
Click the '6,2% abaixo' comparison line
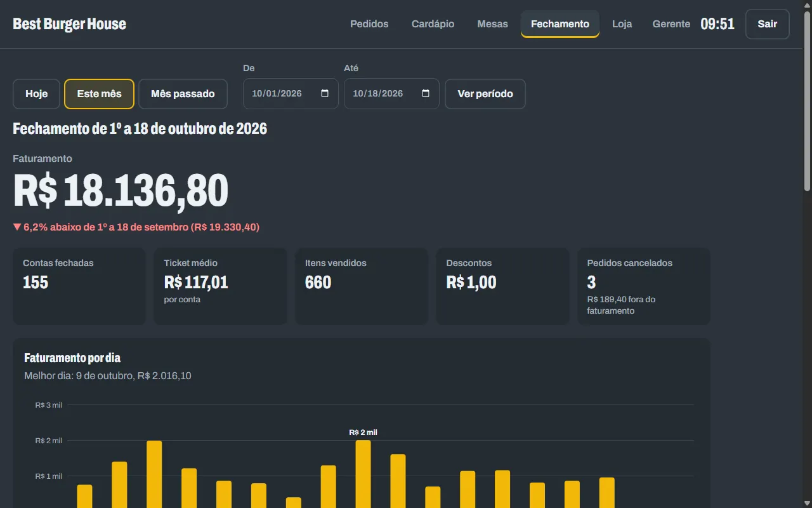tap(136, 227)
